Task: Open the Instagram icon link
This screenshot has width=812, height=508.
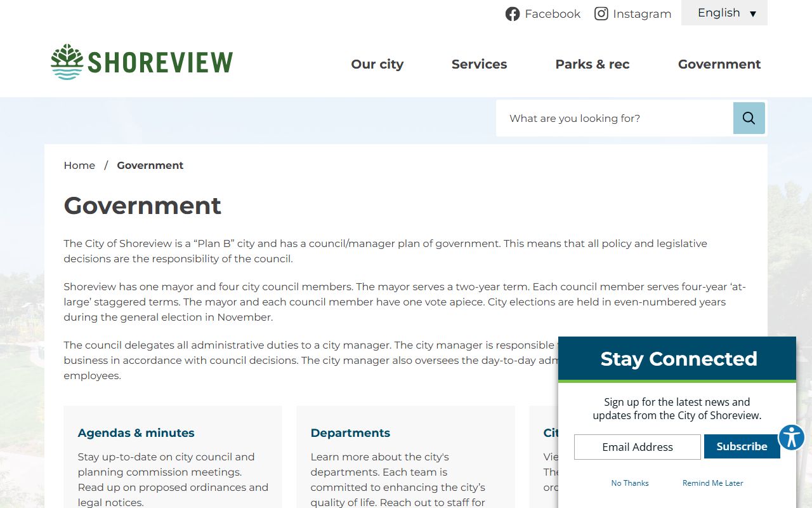Action: (601, 13)
